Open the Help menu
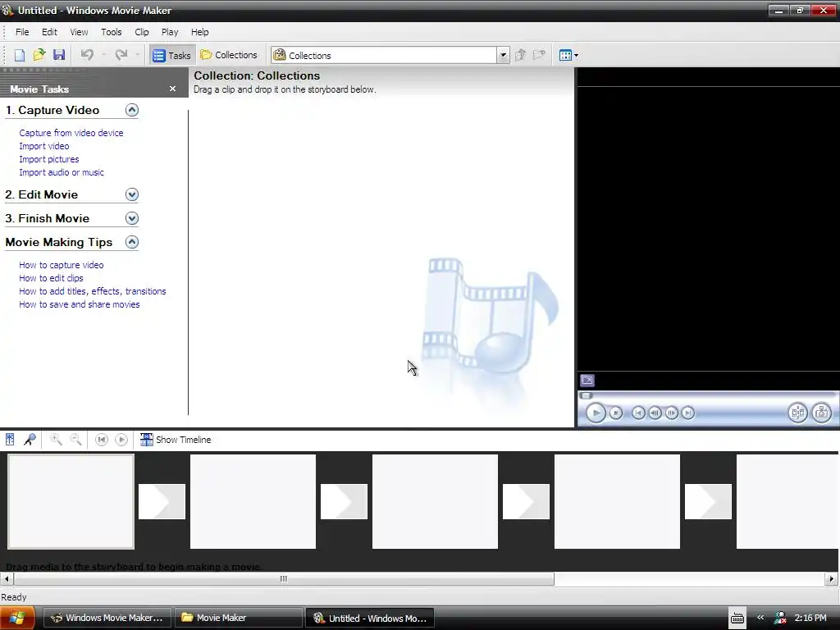The height and width of the screenshot is (630, 840). tap(200, 32)
